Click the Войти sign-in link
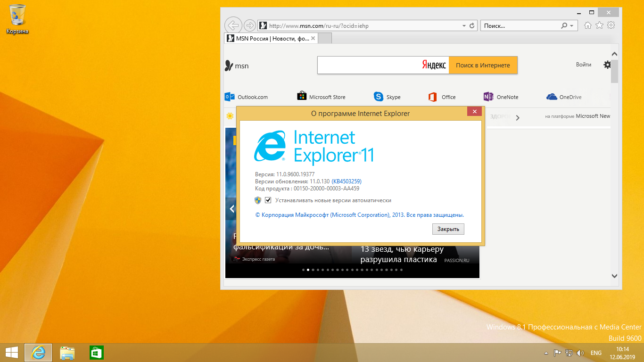644x362 pixels. pyautogui.click(x=584, y=65)
